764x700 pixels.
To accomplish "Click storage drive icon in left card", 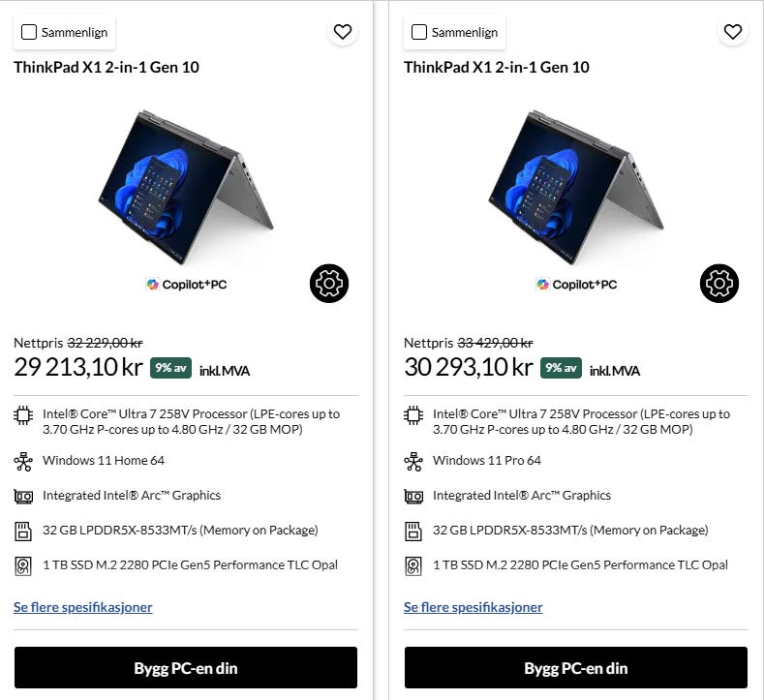I will 23,565.
